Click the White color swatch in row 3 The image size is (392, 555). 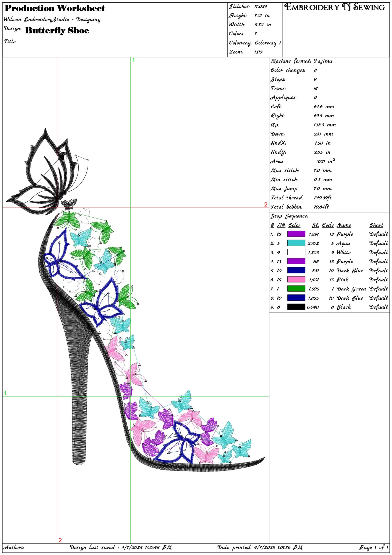click(296, 252)
